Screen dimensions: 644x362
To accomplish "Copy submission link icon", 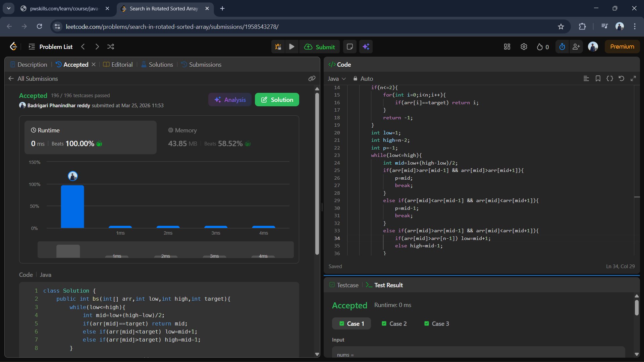I will [312, 78].
